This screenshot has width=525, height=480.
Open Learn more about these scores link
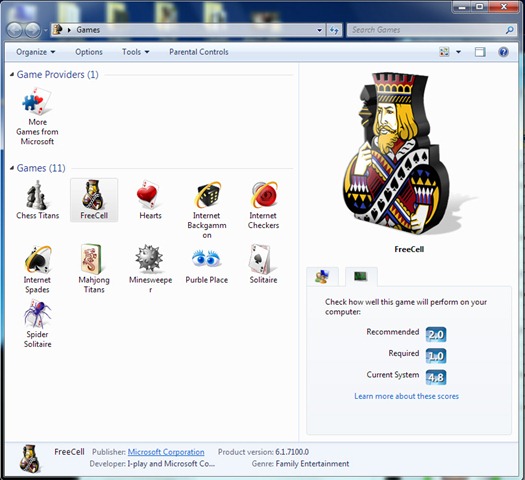pos(406,396)
